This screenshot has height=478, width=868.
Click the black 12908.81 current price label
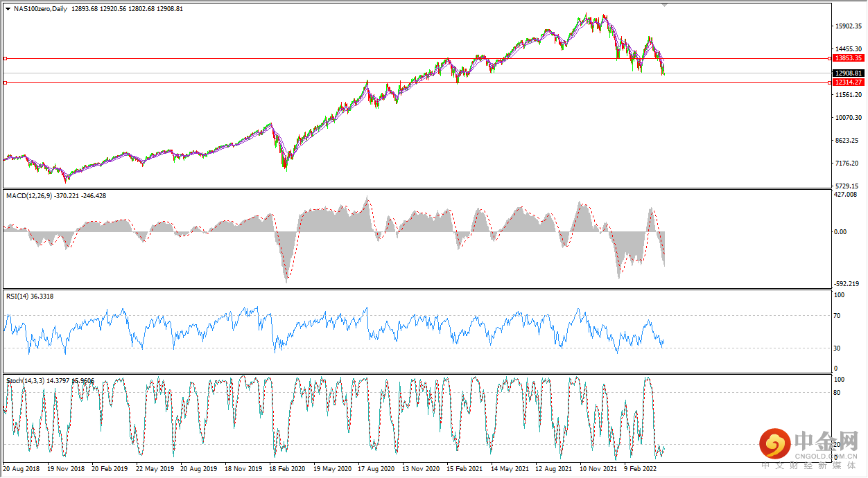[x=849, y=73]
